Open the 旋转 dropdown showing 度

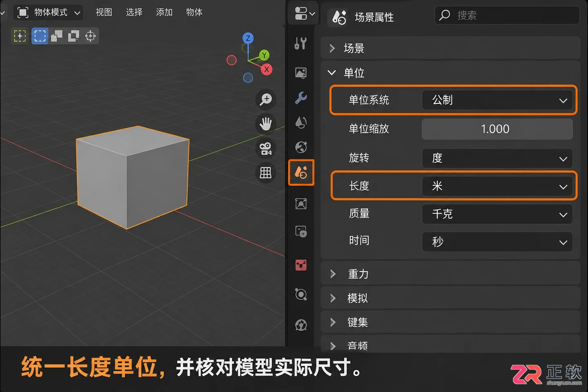[497, 158]
